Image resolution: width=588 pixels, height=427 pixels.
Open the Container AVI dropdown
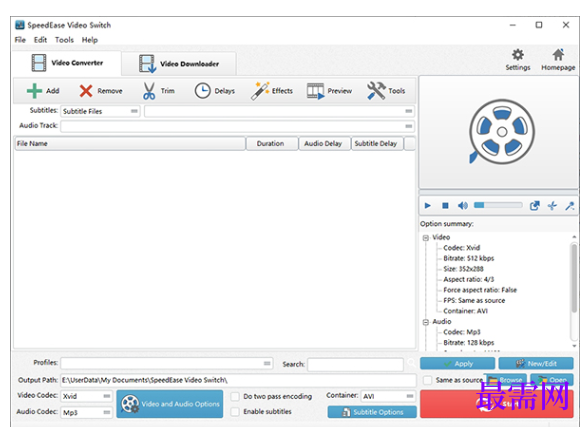(388, 396)
